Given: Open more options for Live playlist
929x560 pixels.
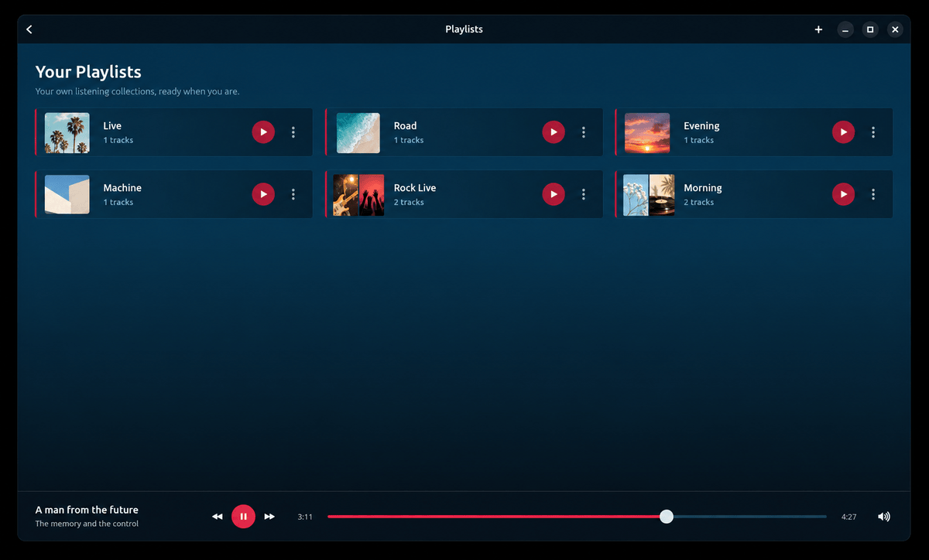Looking at the screenshot, I should coord(293,132).
